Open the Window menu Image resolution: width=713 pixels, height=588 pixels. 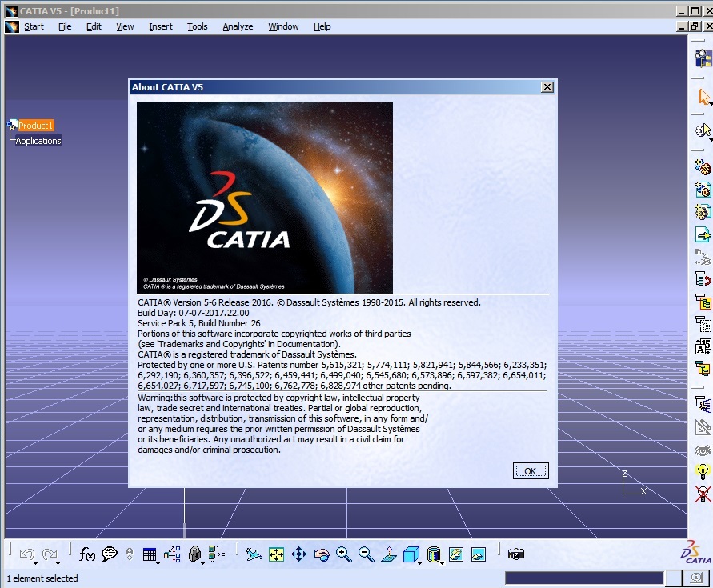click(x=283, y=26)
